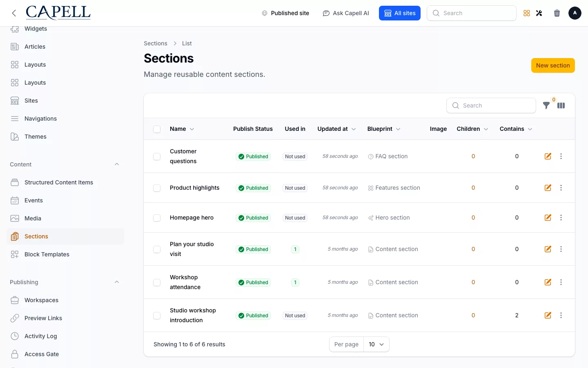Open the user avatar menu
This screenshot has height=368, width=588.
point(575,13)
